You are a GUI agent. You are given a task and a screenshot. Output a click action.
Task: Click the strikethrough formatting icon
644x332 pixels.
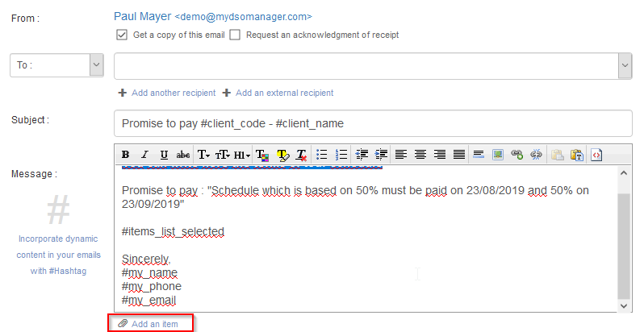click(x=183, y=155)
